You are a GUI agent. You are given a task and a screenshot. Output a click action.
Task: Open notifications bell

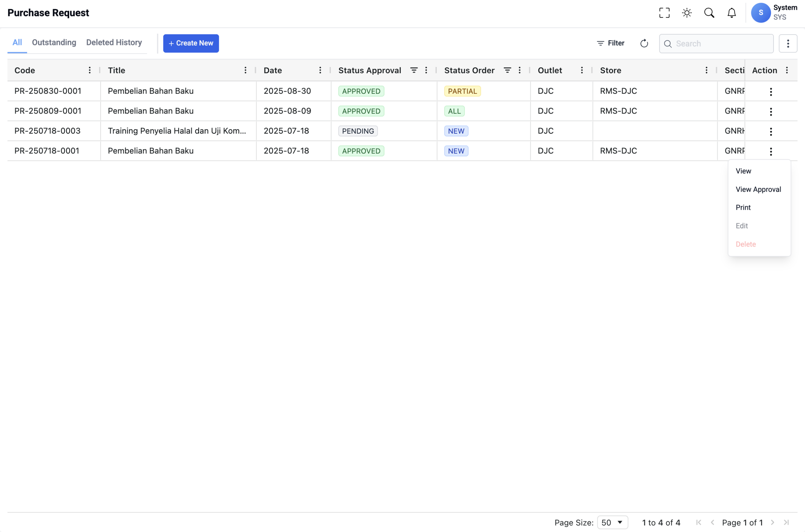pos(732,13)
